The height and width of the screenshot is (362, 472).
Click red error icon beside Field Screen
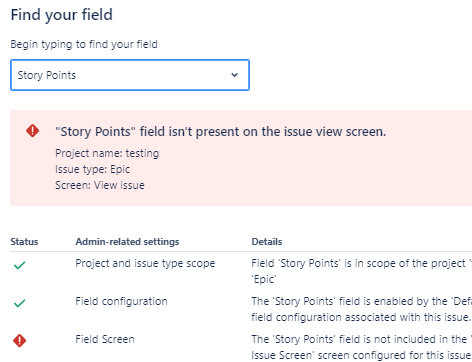coord(19,341)
